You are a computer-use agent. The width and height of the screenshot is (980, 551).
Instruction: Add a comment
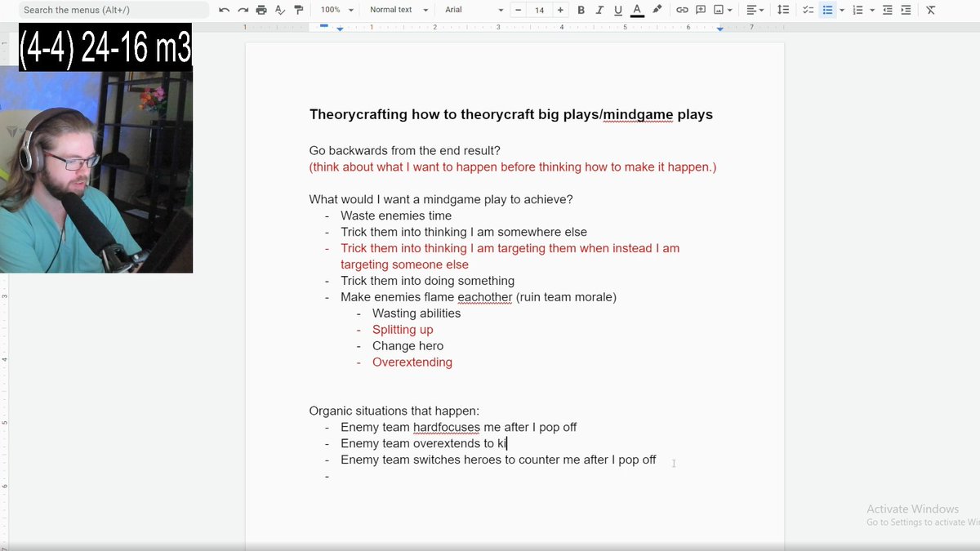pyautogui.click(x=701, y=10)
